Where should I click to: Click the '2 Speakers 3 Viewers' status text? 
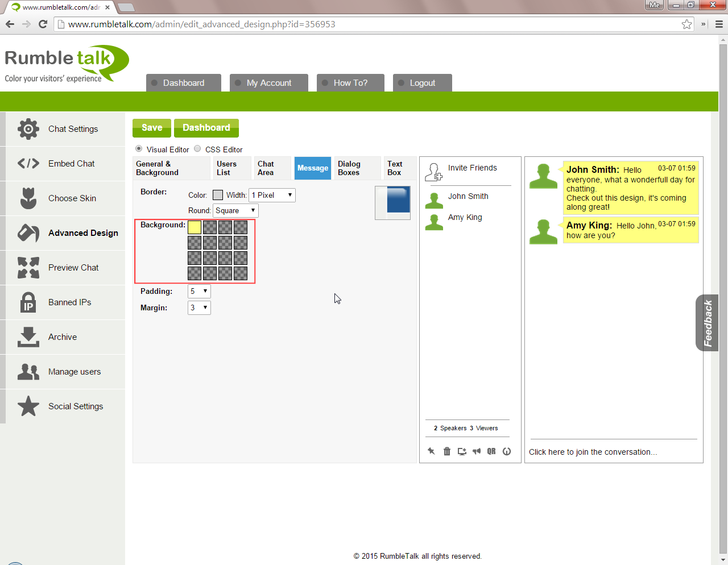pos(466,428)
